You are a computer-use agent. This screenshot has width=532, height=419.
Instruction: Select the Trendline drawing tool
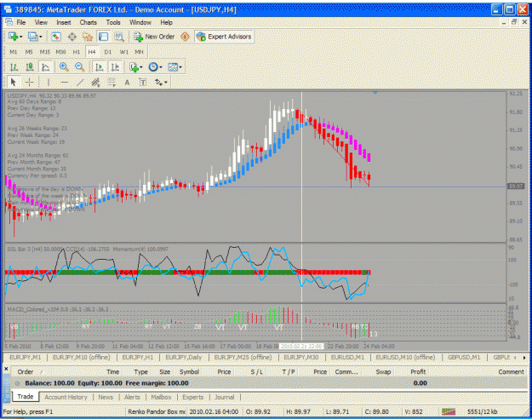coord(80,82)
